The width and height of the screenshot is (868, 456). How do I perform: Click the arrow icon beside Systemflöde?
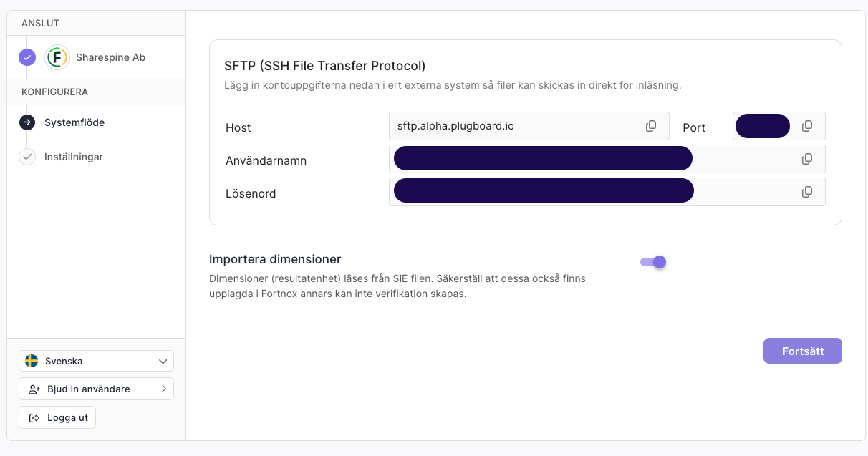[x=27, y=122]
